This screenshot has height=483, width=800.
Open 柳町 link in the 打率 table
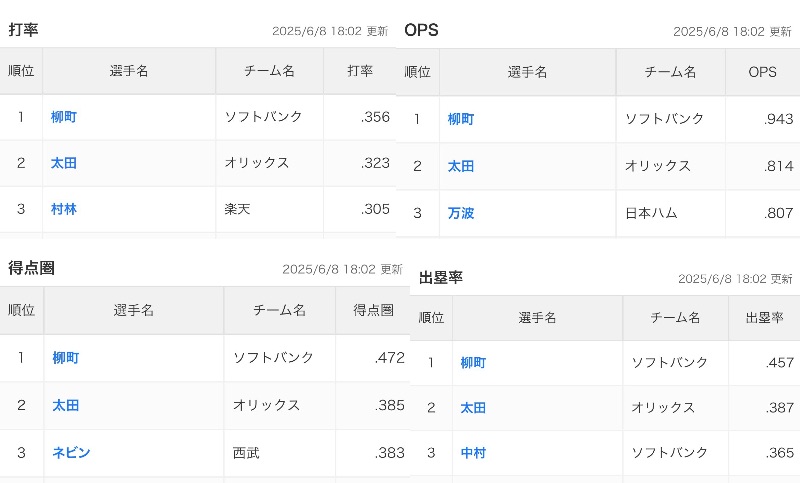click(x=64, y=117)
